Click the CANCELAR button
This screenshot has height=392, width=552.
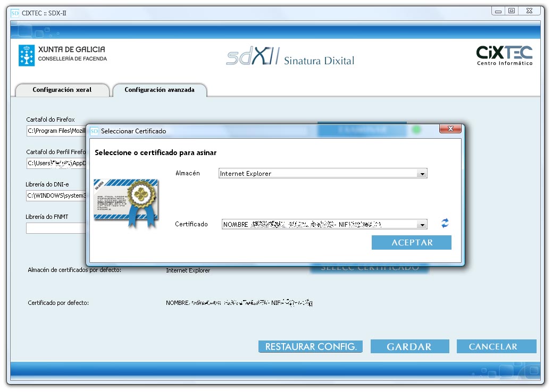point(496,347)
